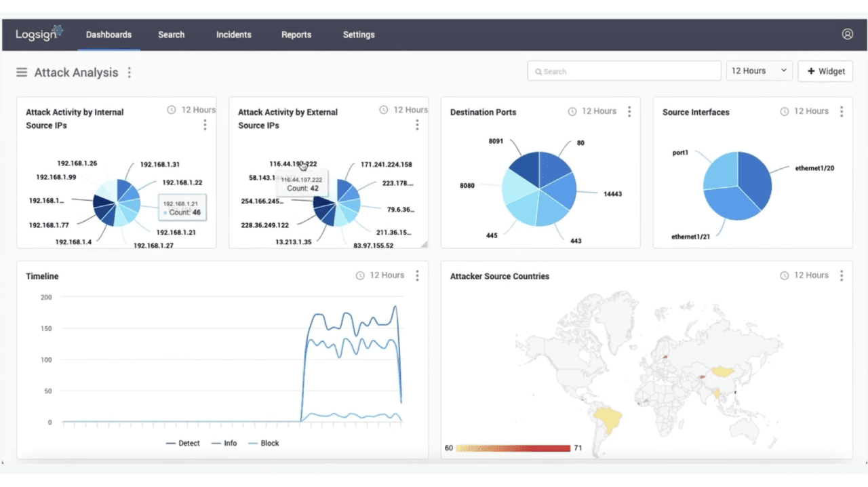Click clock icon on Source Interfaces widget
The height and width of the screenshot is (487, 868).
click(785, 111)
